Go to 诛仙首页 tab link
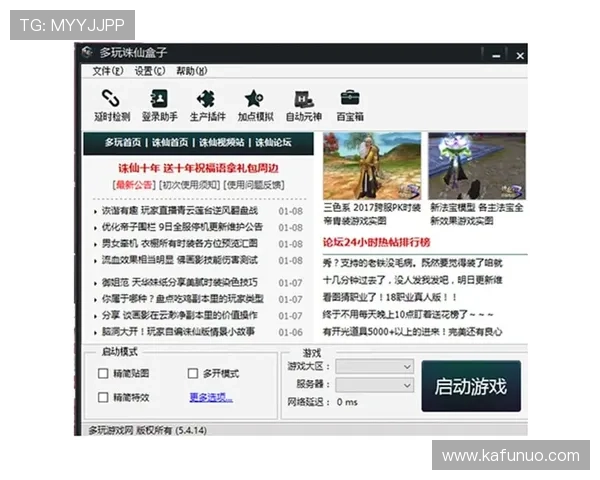600x480 pixels. tap(170, 143)
